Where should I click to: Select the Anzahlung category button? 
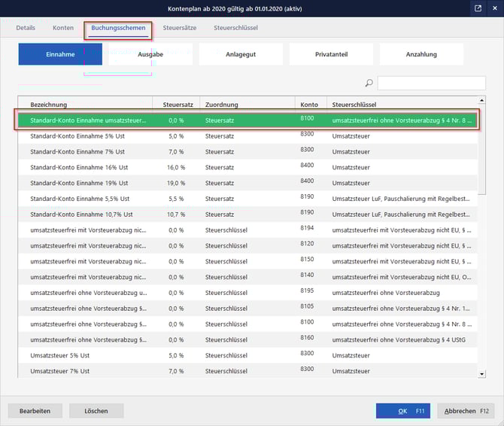(421, 54)
